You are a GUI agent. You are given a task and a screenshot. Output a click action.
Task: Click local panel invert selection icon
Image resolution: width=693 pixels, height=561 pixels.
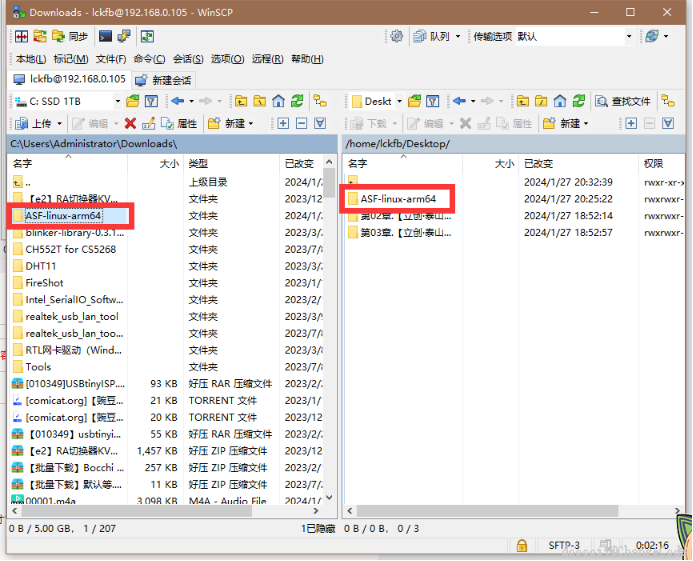pos(320,123)
